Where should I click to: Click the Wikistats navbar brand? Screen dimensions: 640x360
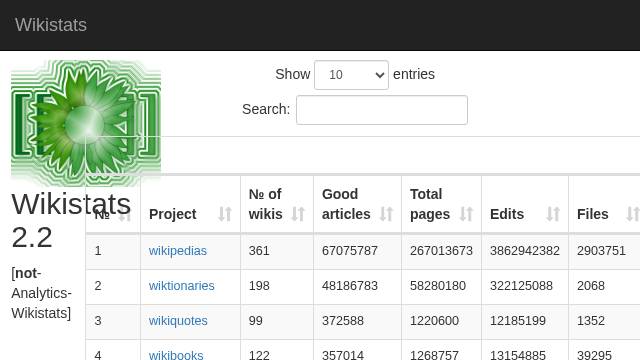[51, 25]
